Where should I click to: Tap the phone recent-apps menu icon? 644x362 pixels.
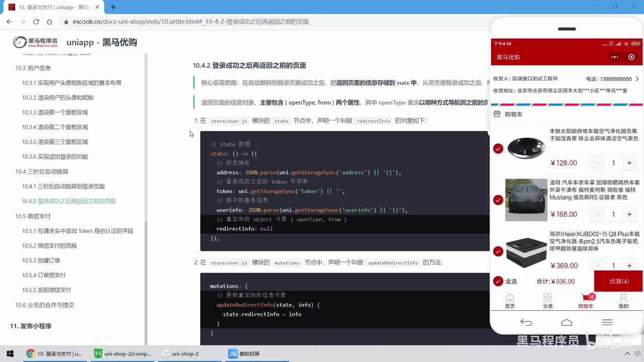tap(607, 322)
